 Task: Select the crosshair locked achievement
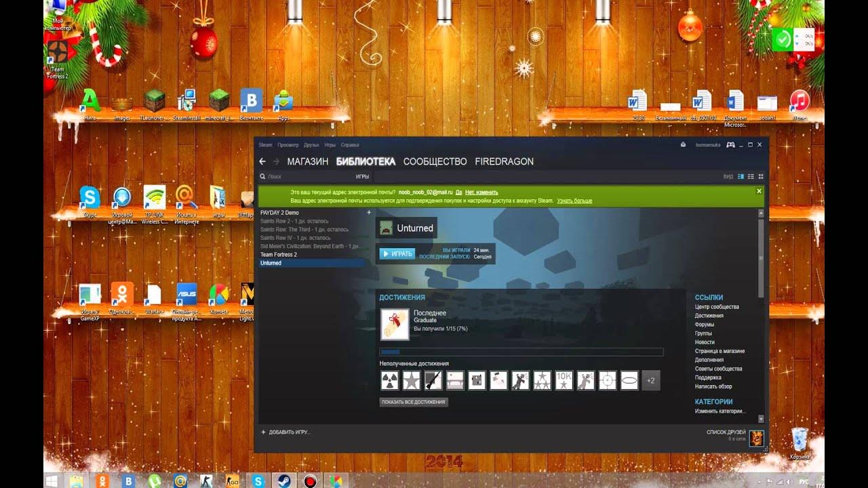607,380
